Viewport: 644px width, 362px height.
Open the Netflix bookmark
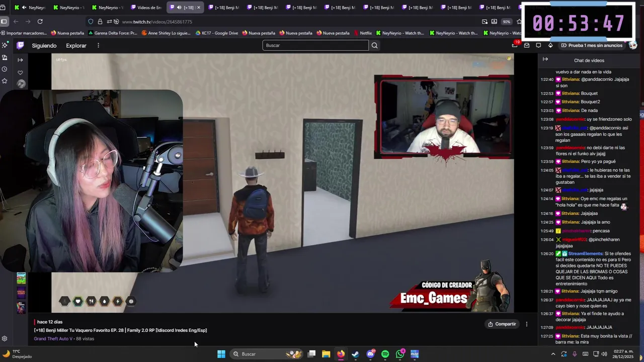click(362, 33)
